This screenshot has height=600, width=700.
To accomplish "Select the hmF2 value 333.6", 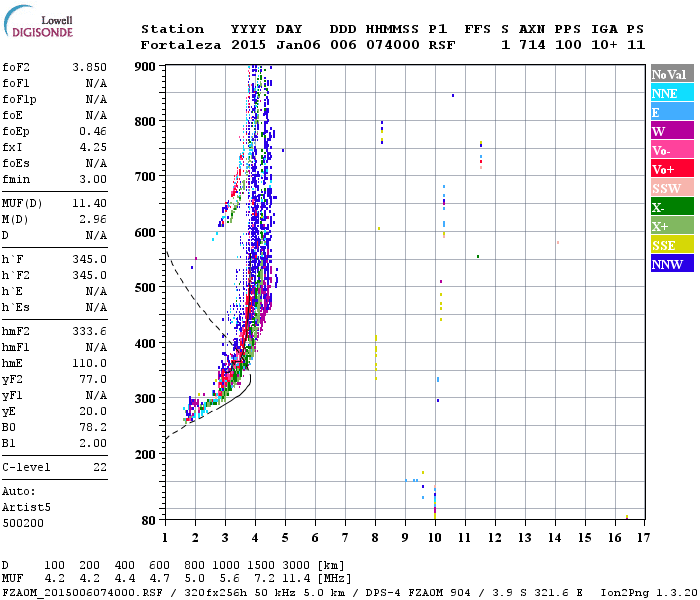I will (x=90, y=332).
